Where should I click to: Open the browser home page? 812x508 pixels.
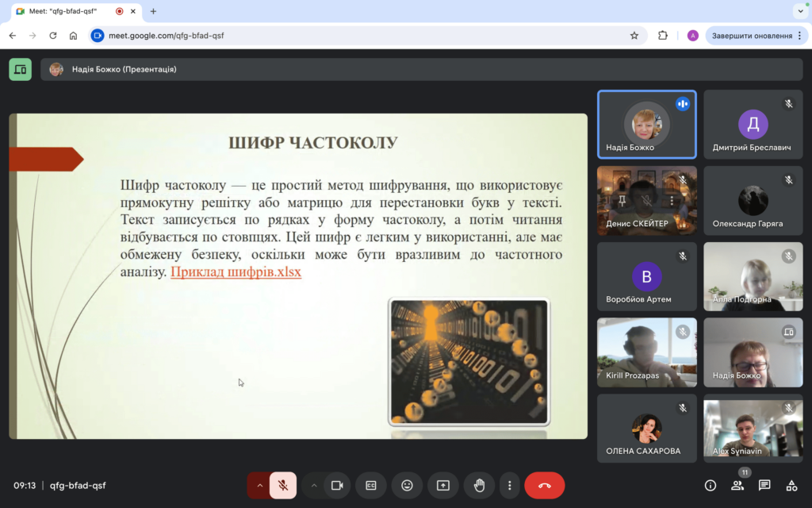73,36
